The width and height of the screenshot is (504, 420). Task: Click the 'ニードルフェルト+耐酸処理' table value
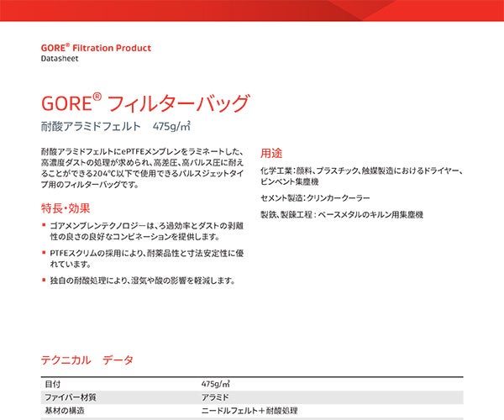coord(249,411)
